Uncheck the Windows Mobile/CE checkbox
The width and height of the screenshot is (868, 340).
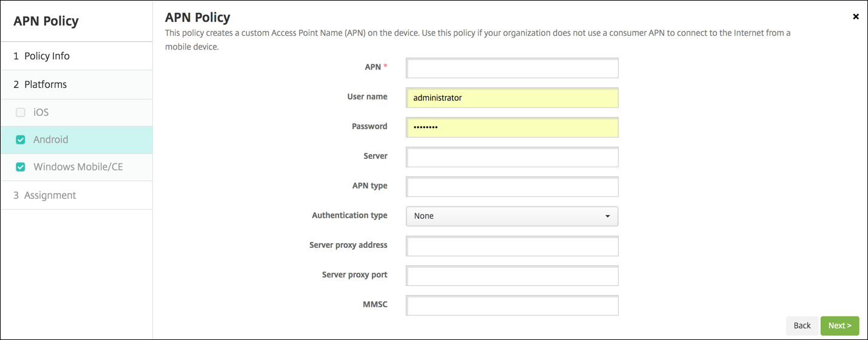click(x=21, y=167)
